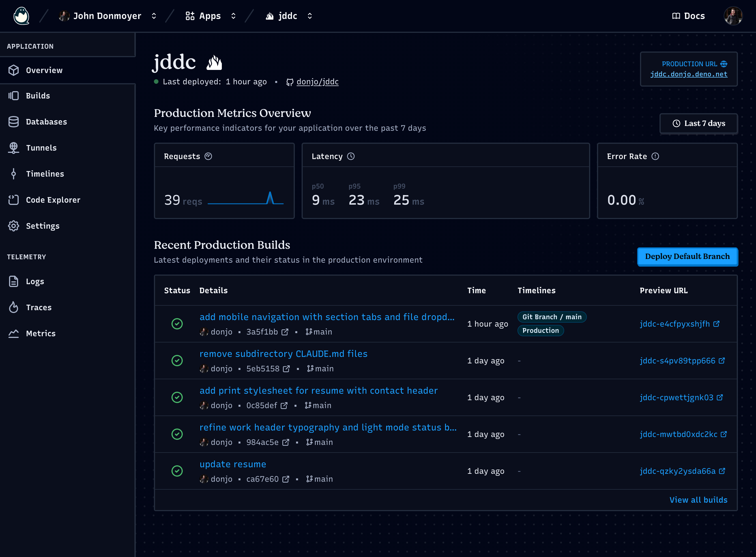Viewport: 756px width, 557px height.
Task: Launch the Code Explorer
Action: pyautogui.click(x=53, y=200)
